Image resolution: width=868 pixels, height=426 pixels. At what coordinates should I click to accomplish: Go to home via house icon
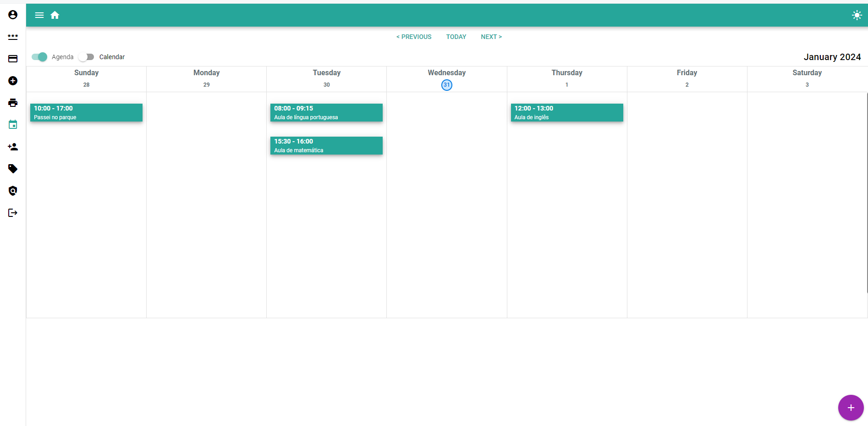click(55, 15)
